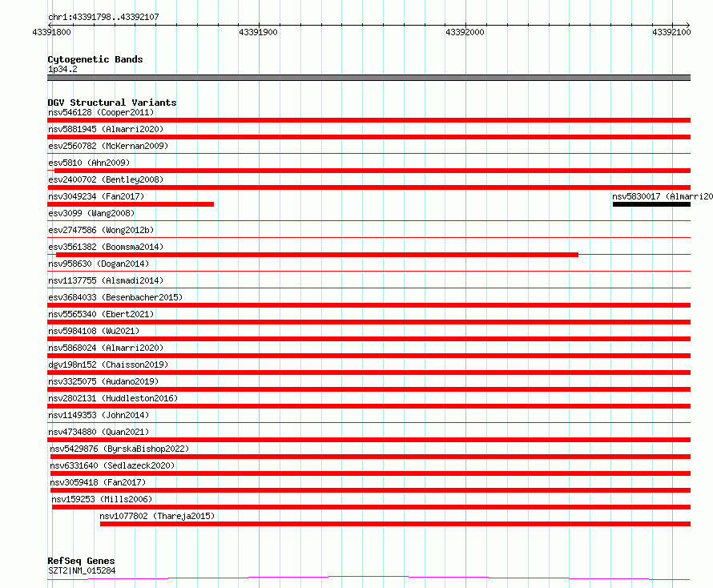
Task: Click the short red bar under nsv3049234 (Fan2017)
Action: click(x=131, y=204)
